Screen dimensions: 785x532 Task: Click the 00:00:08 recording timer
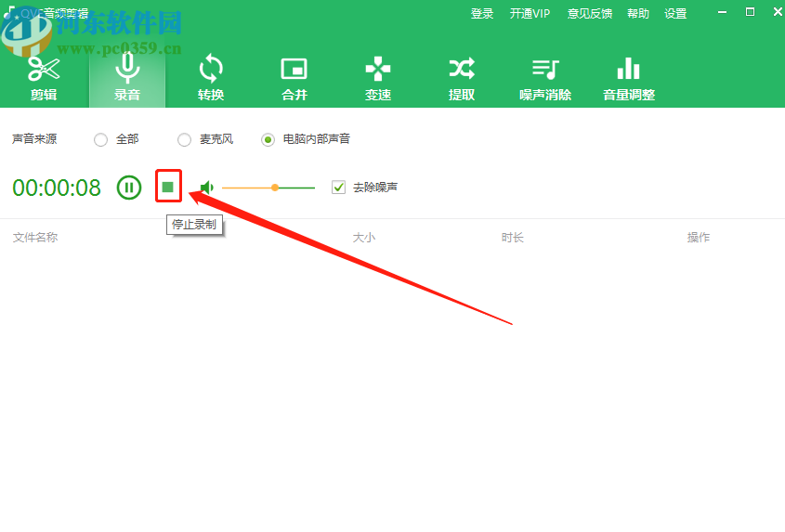click(x=57, y=188)
